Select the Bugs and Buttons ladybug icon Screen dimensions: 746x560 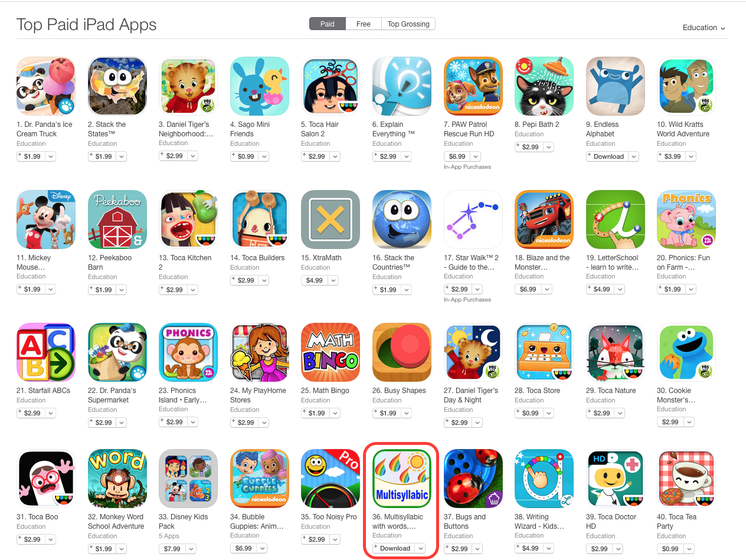tap(473, 479)
